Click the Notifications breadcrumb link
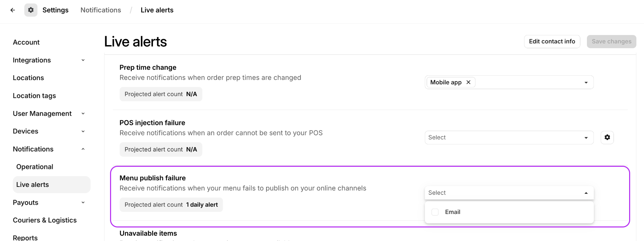This screenshot has height=241, width=644. point(101,10)
